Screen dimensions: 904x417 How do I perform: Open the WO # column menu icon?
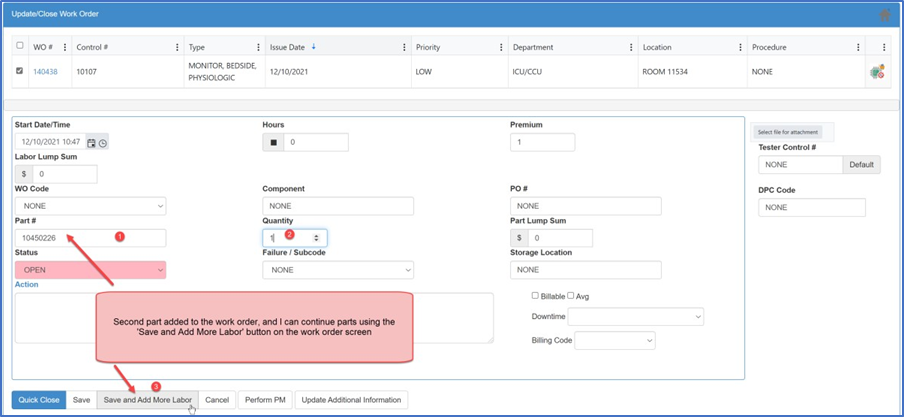coord(66,47)
